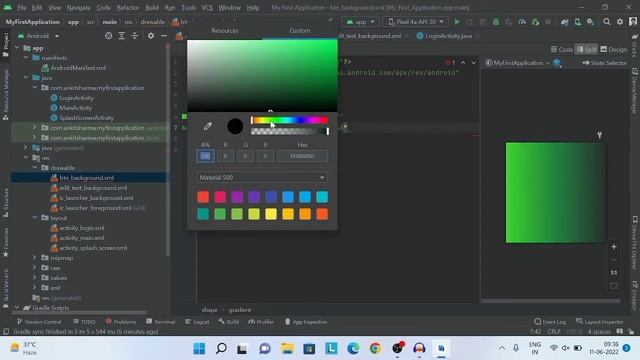
Task: Open the Terminal tool window
Action: [x=160, y=322]
